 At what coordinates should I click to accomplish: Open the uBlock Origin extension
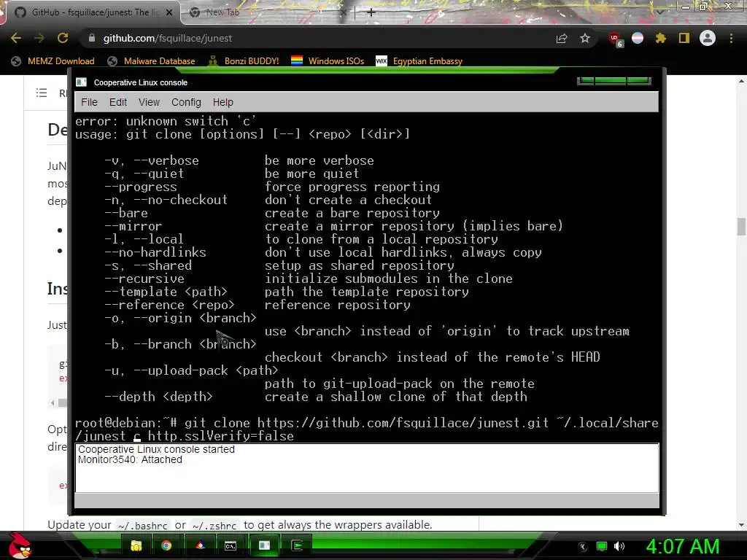(615, 39)
